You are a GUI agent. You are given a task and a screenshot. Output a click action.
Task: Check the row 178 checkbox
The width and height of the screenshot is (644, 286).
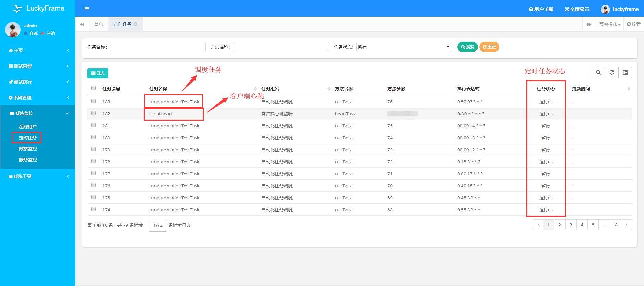[x=94, y=161]
